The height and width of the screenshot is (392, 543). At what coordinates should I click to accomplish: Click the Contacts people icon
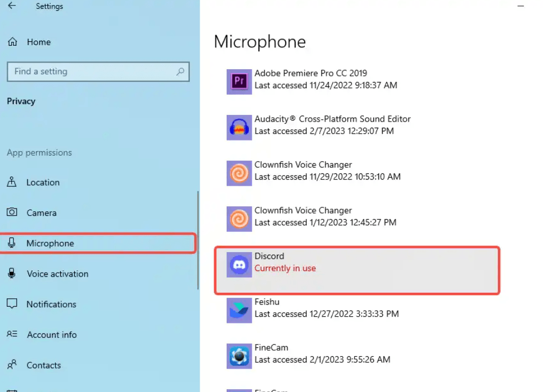point(12,364)
